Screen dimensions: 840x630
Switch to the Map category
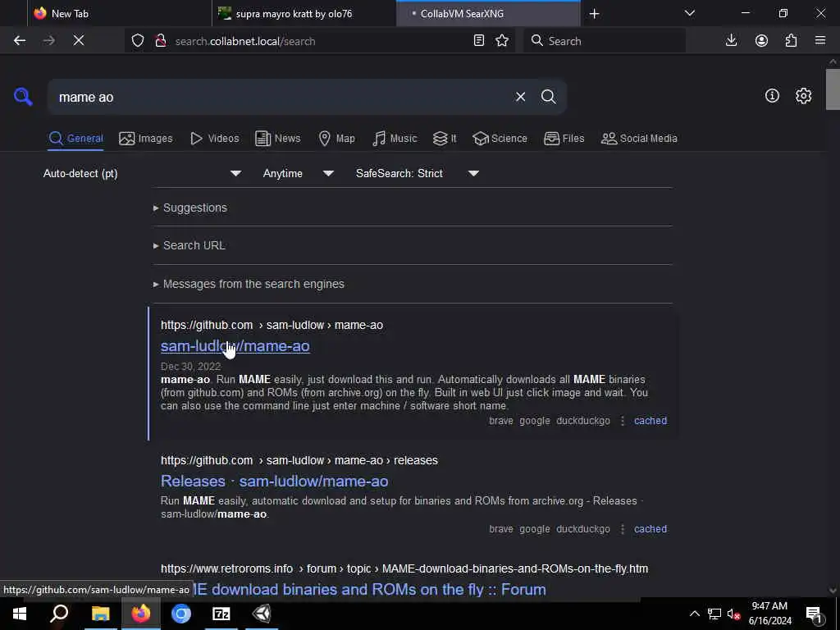point(336,138)
